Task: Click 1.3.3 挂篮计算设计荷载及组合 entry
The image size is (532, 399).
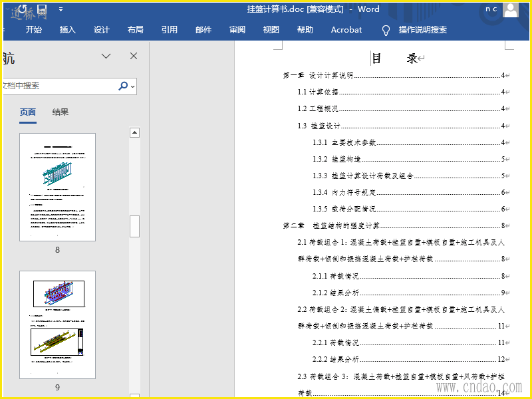Action: (409, 176)
